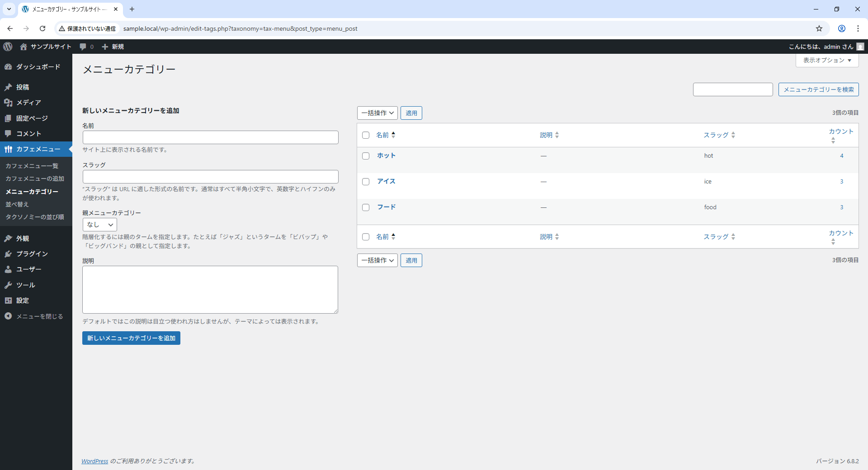The width and height of the screenshot is (868, 470).
Task: Click the 説明 textarea
Action: point(210,290)
